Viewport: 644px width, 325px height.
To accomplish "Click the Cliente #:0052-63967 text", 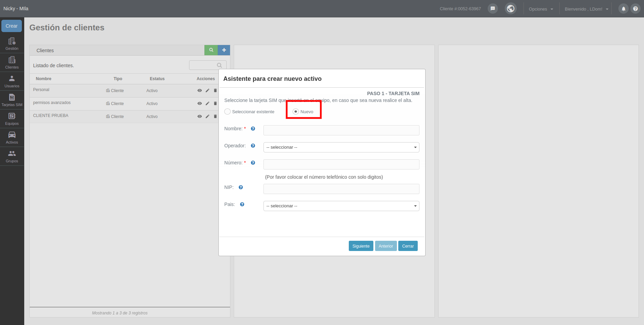I will pos(460,9).
